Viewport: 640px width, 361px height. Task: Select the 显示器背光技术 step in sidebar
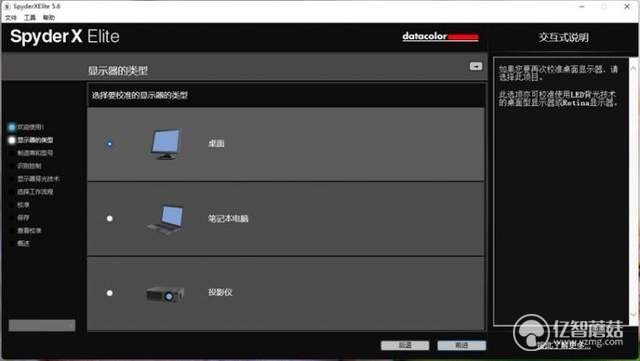(38, 179)
